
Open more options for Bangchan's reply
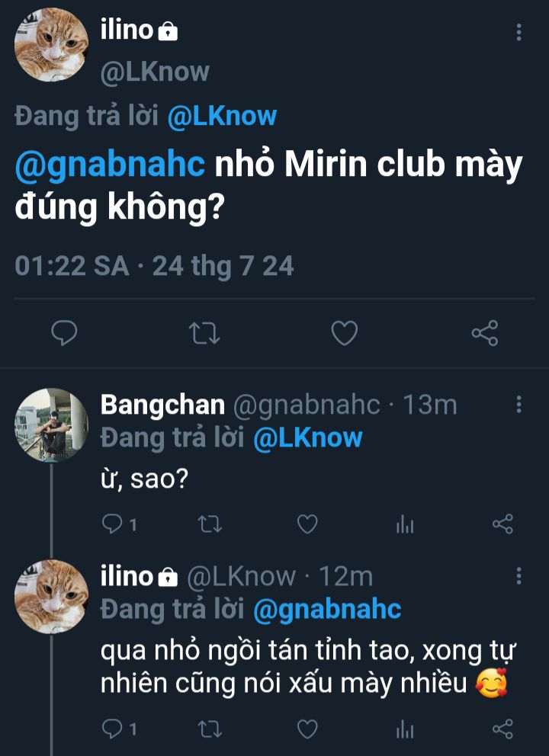518,405
